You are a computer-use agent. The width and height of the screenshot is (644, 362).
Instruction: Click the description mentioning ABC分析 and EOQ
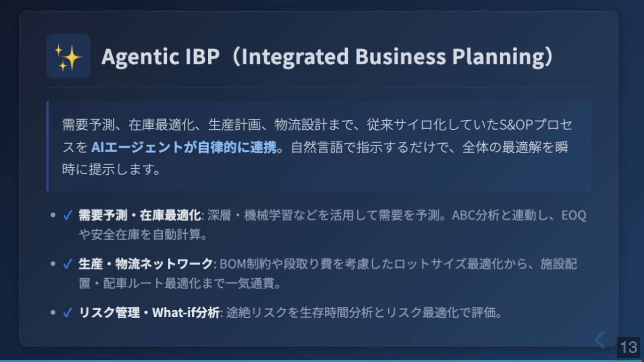pyautogui.click(x=332, y=225)
